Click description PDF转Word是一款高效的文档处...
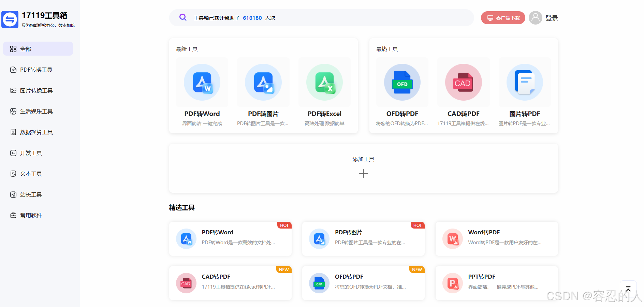The image size is (644, 307). [x=238, y=243]
